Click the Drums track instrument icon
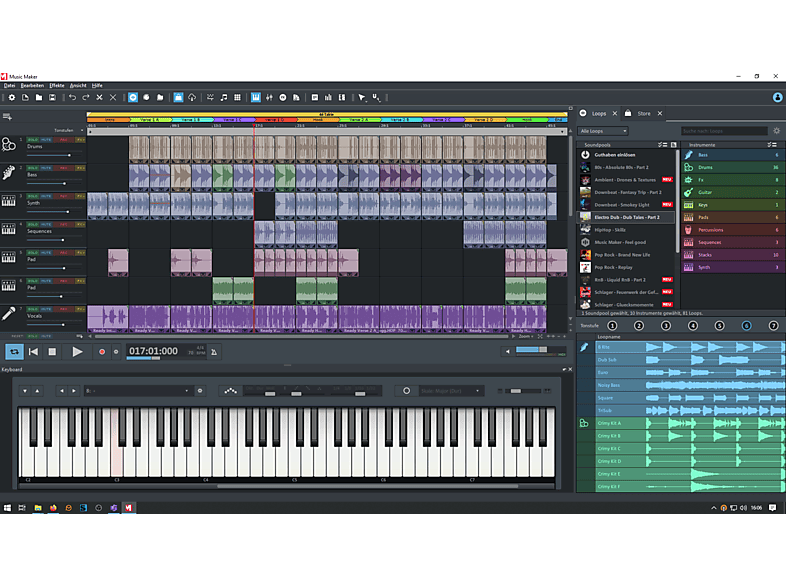Viewport: 786px width, 587px height. [x=9, y=145]
